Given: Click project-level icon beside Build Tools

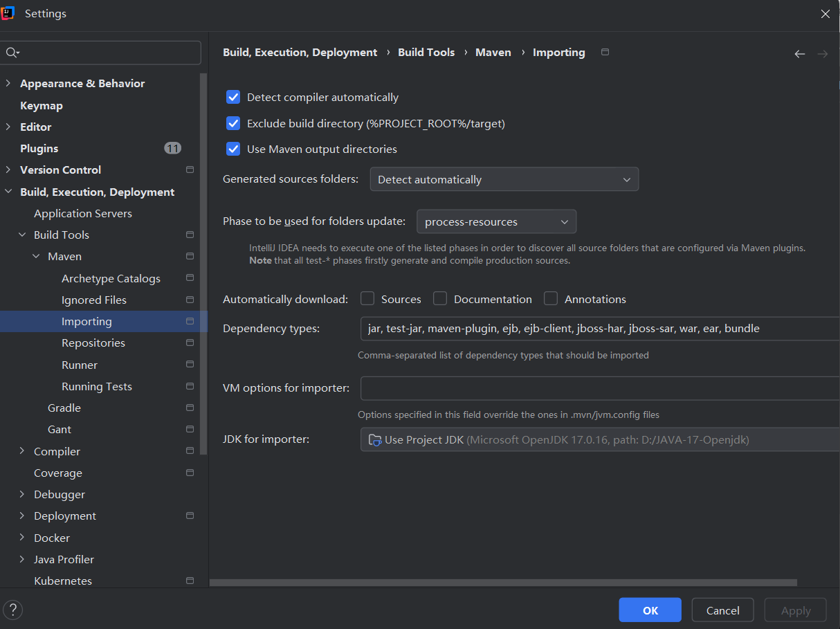Looking at the screenshot, I should tap(190, 235).
